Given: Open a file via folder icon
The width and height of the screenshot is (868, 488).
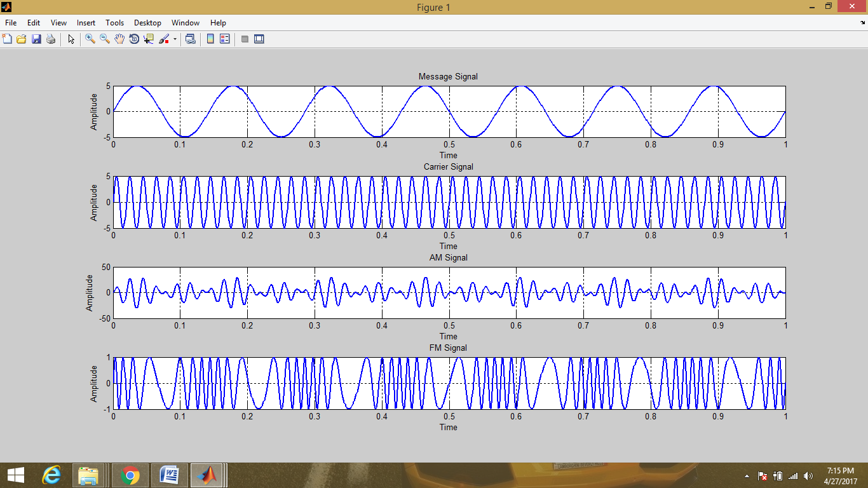Looking at the screenshot, I should 22,39.
